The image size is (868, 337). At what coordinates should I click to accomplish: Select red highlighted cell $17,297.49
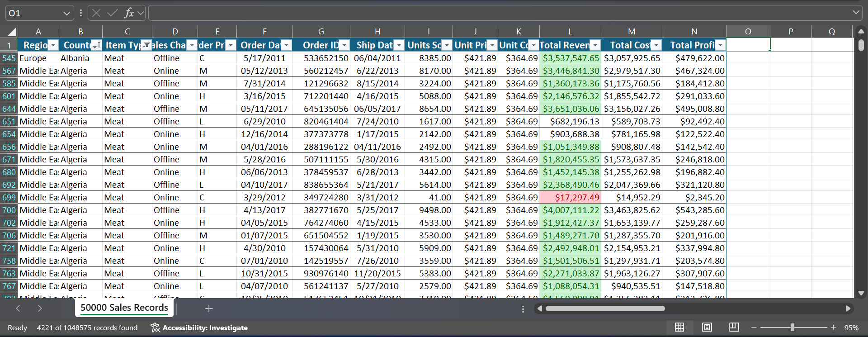pos(570,198)
